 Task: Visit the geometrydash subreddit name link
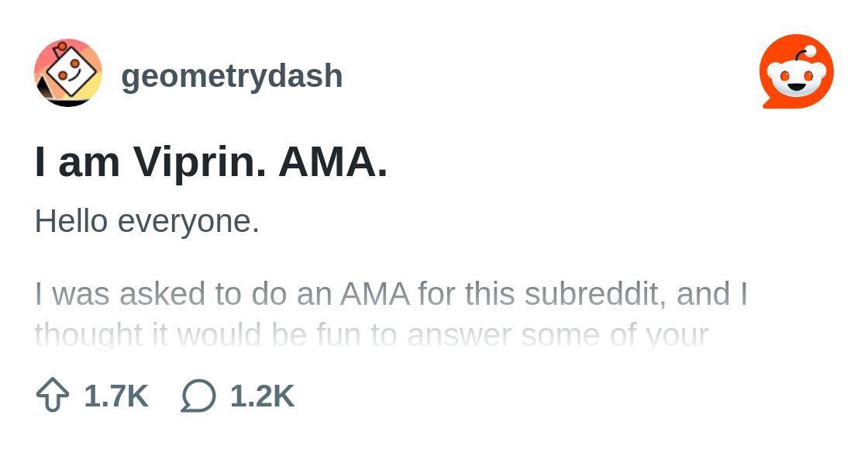coord(232,76)
